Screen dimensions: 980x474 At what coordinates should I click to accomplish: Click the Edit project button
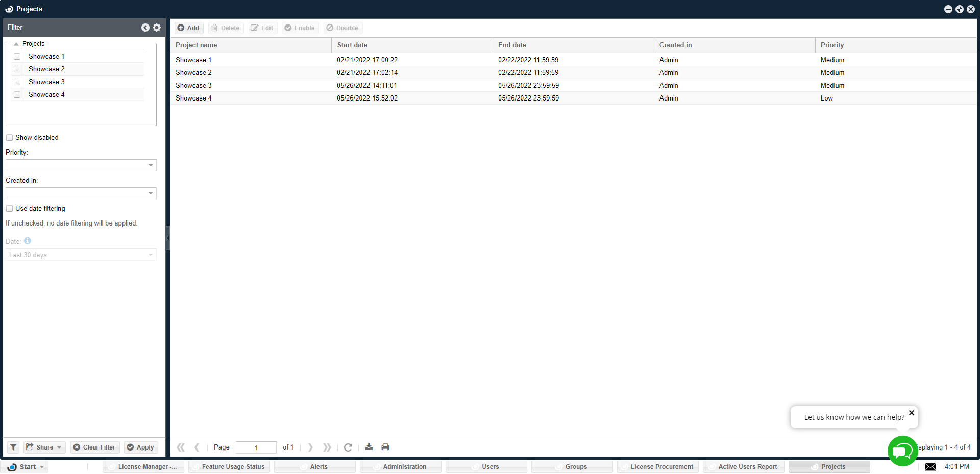262,28
